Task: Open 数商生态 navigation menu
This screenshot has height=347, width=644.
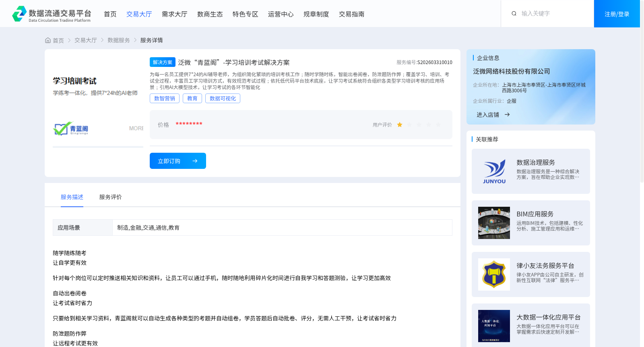Action: pyautogui.click(x=210, y=14)
